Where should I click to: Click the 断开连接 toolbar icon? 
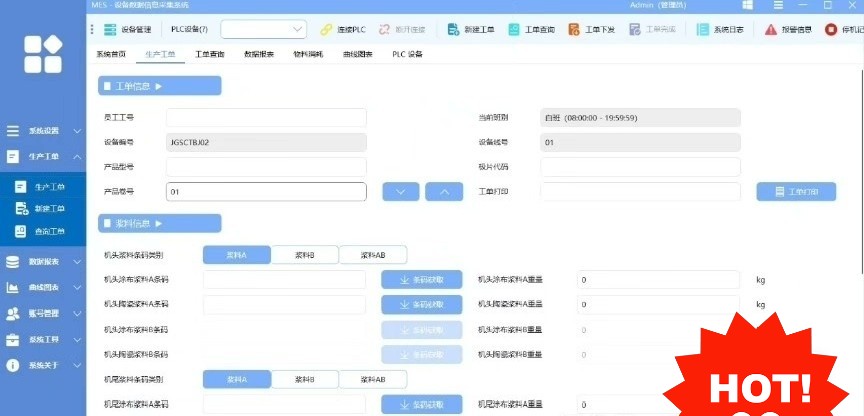click(385, 29)
